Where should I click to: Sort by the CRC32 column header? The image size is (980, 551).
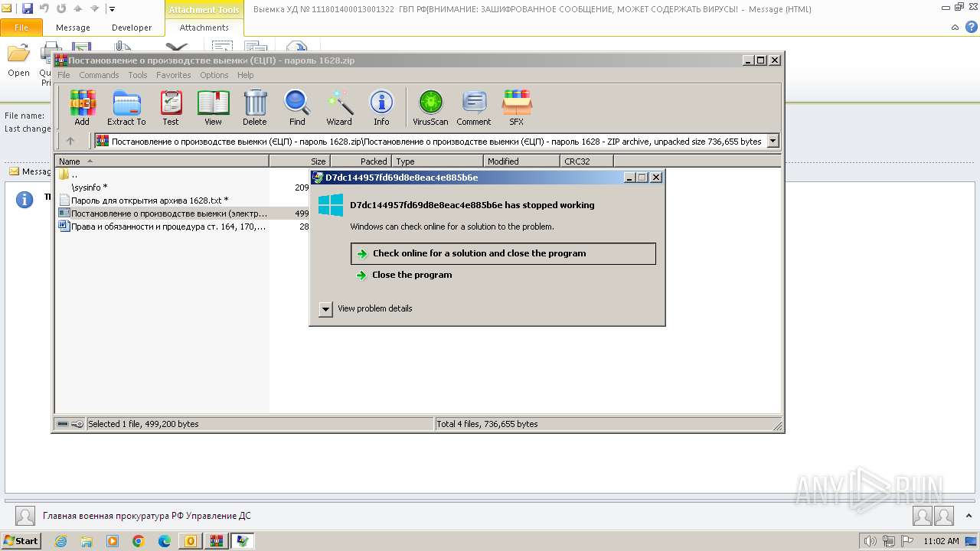pyautogui.click(x=587, y=161)
